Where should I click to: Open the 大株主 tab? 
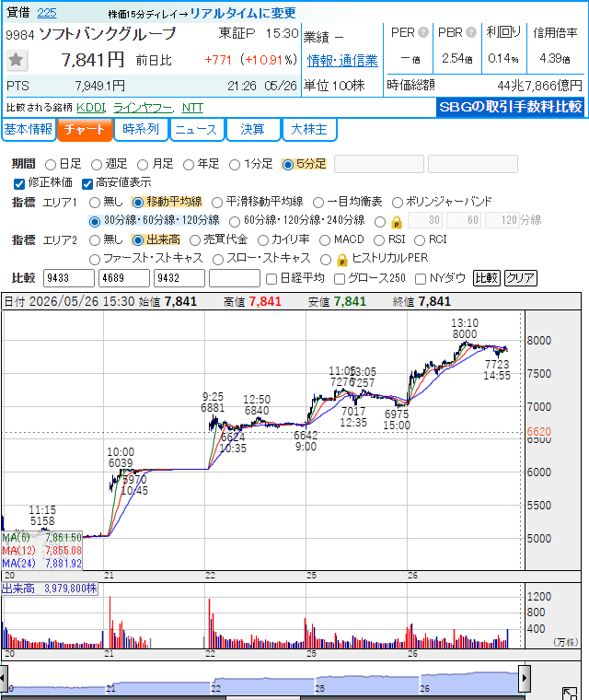pyautogui.click(x=309, y=130)
